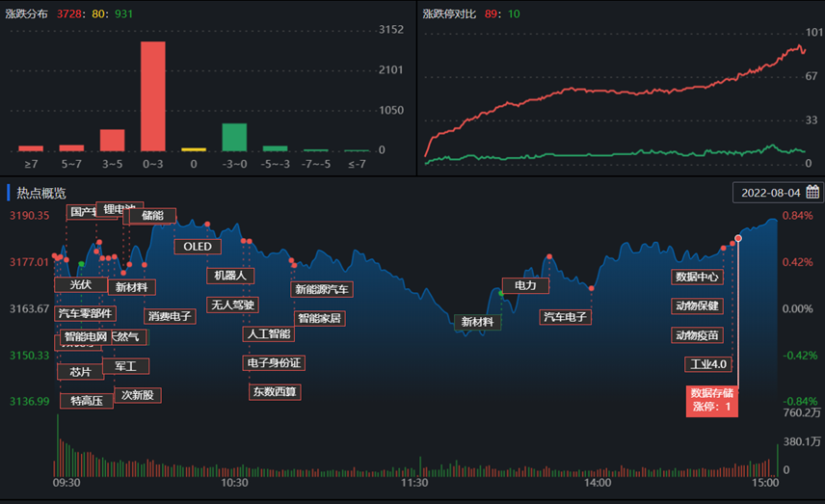Screen dimensions: 825x504
Task: Click the highlighted marker atop the 数据存储 line
Action: [738, 237]
